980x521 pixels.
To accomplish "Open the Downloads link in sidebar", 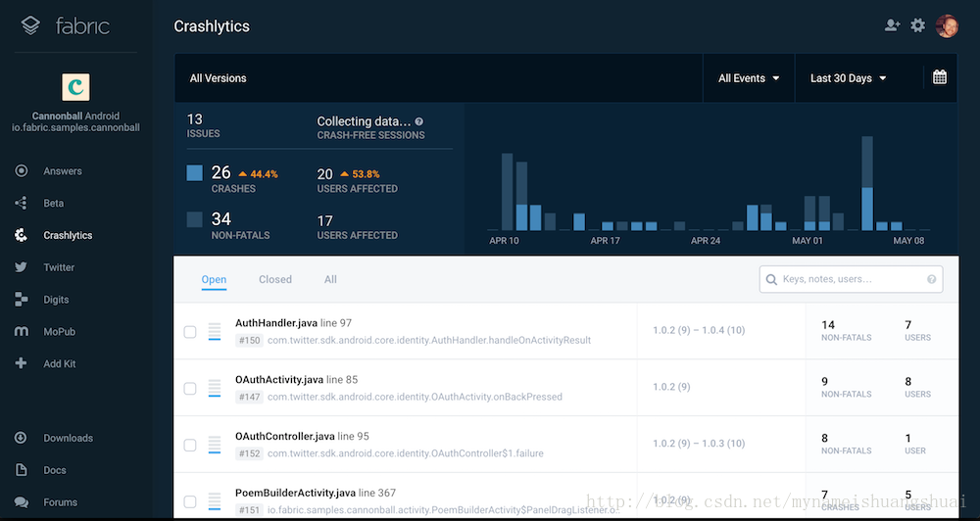I will click(68, 438).
